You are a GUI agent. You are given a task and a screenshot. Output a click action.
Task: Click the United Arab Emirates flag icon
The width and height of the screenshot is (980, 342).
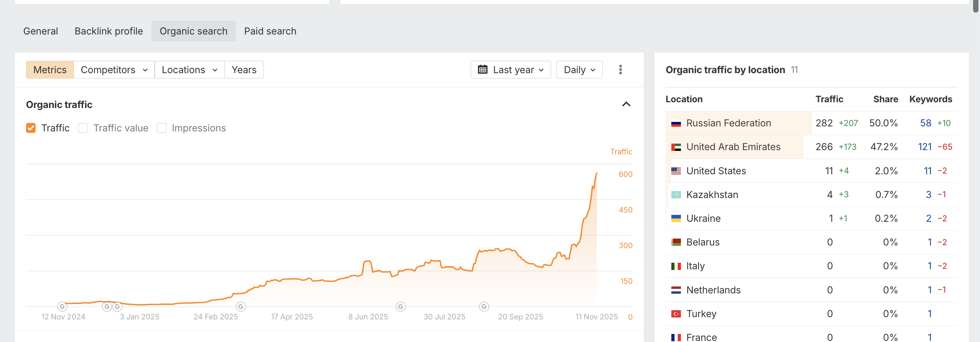[676, 147]
